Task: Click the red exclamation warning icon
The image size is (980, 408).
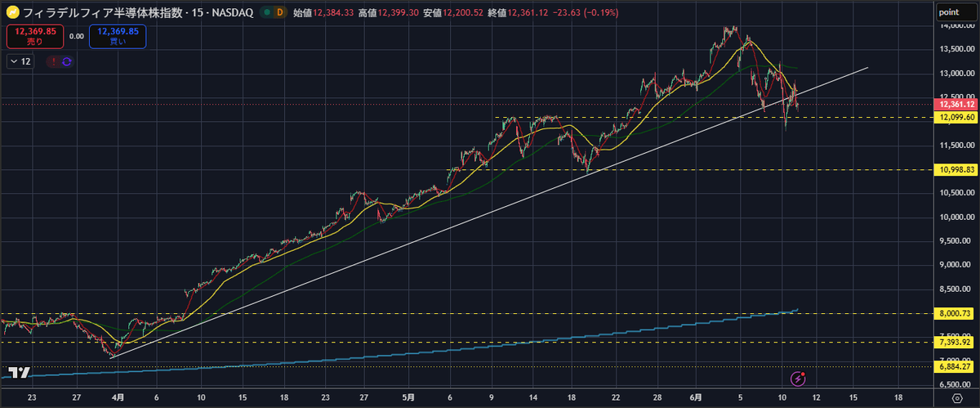Action: [53, 61]
